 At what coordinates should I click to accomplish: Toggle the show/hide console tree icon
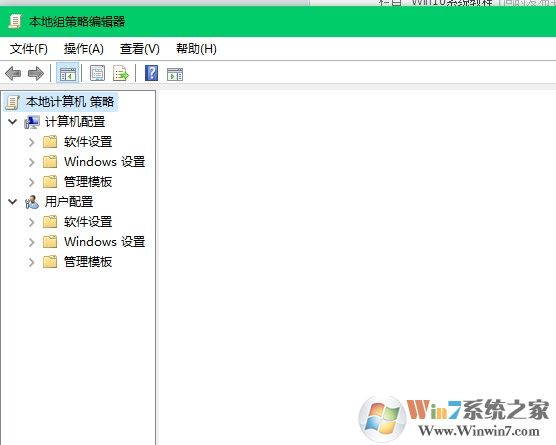68,74
